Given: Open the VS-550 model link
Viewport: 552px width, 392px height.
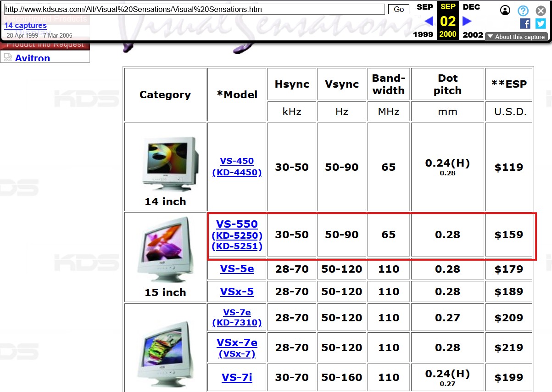Looking at the screenshot, I should coord(237,224).
